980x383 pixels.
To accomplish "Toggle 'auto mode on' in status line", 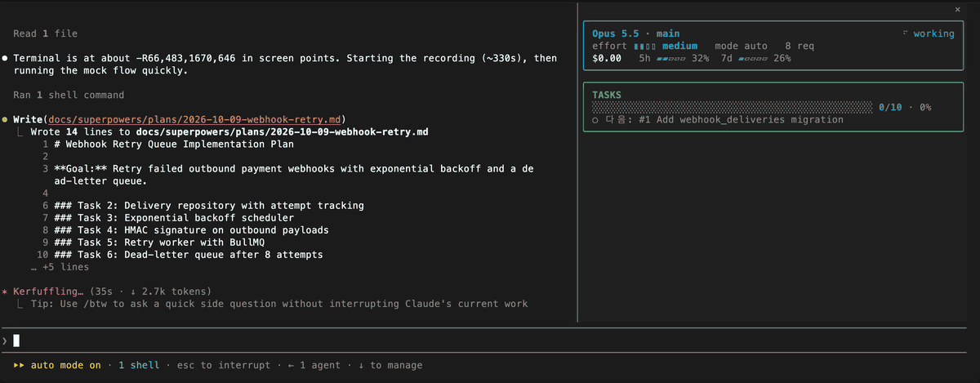I will coord(66,365).
